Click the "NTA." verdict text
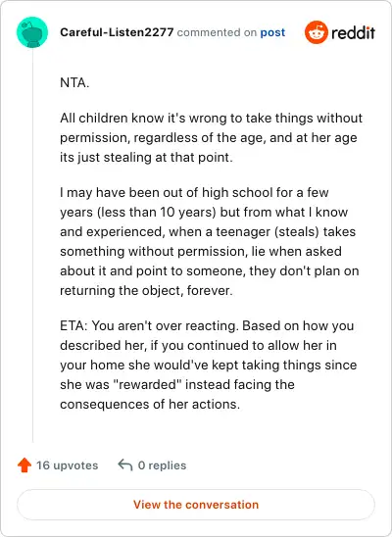392x537 pixels. 74,83
